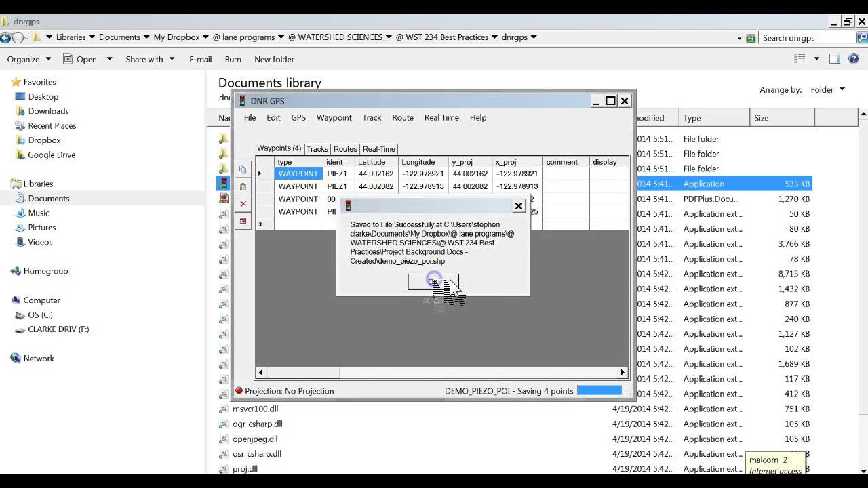Open the dnrgps breadcrumb dropdown arrow
This screenshot has width=868, height=488.
tap(534, 37)
